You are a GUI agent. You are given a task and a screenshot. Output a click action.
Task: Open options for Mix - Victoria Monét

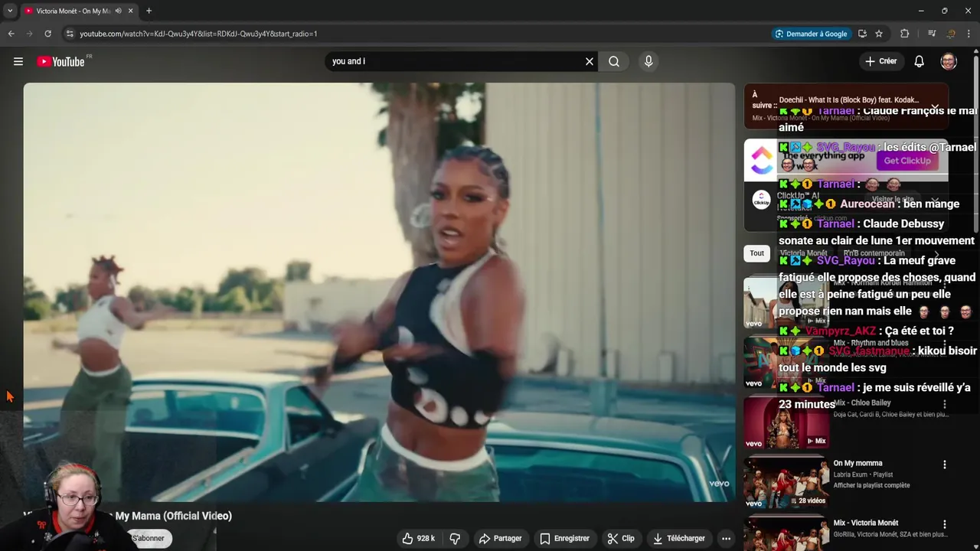pyautogui.click(x=944, y=524)
